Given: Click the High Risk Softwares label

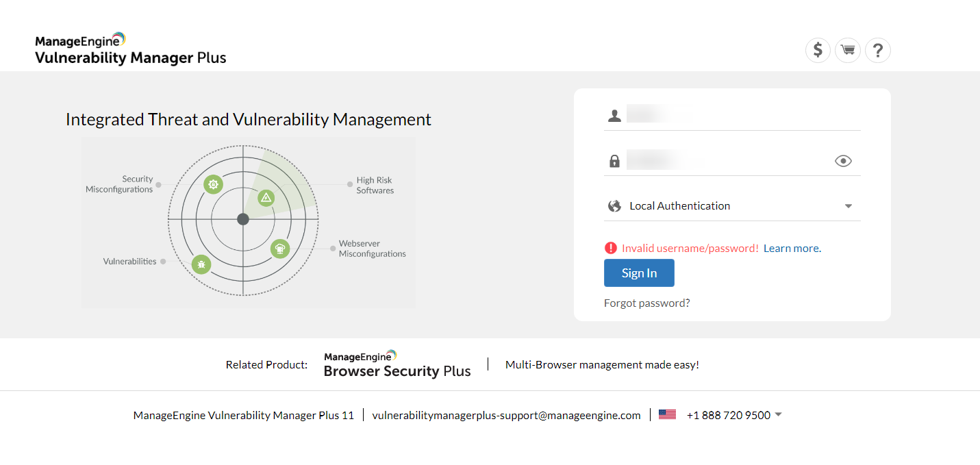Looking at the screenshot, I should point(375,186).
